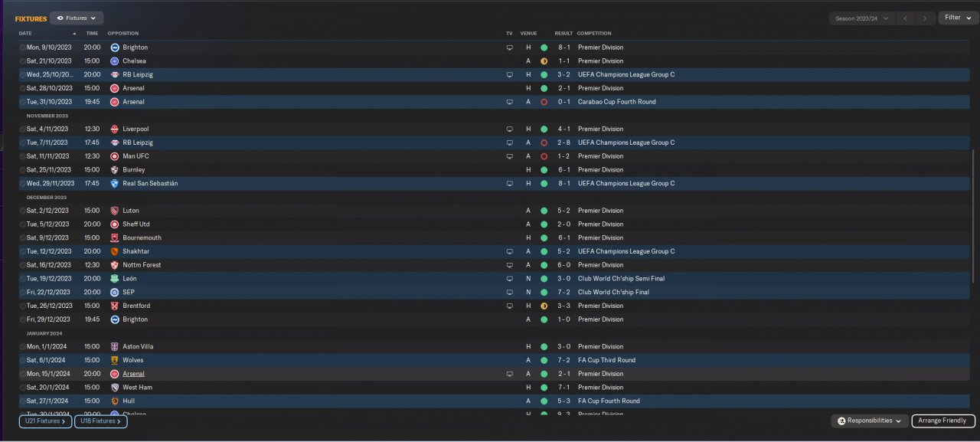This screenshot has height=442, width=980.
Task: Open the Responsibilities dropdown
Action: point(870,421)
